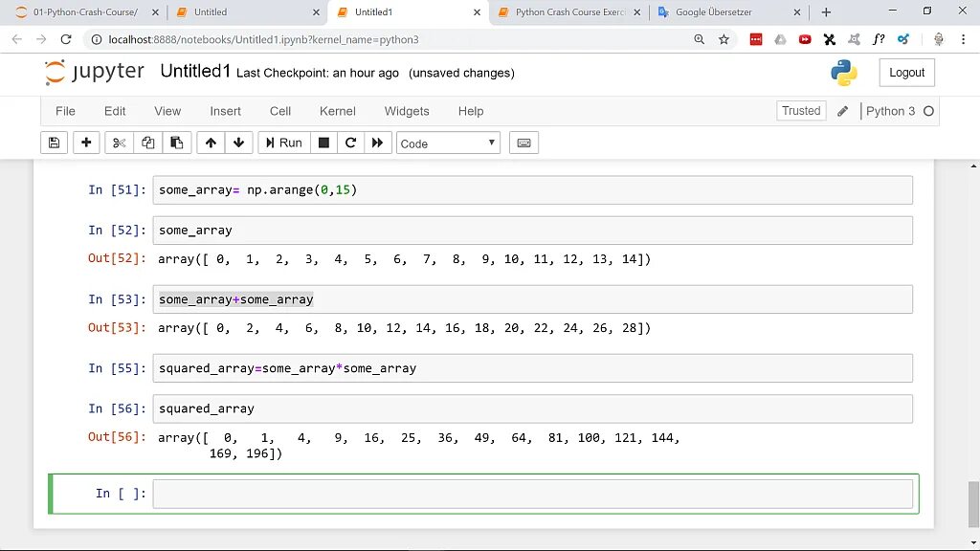The image size is (980, 551).
Task: Close the Untitled1 browser tab
Action: tap(477, 12)
